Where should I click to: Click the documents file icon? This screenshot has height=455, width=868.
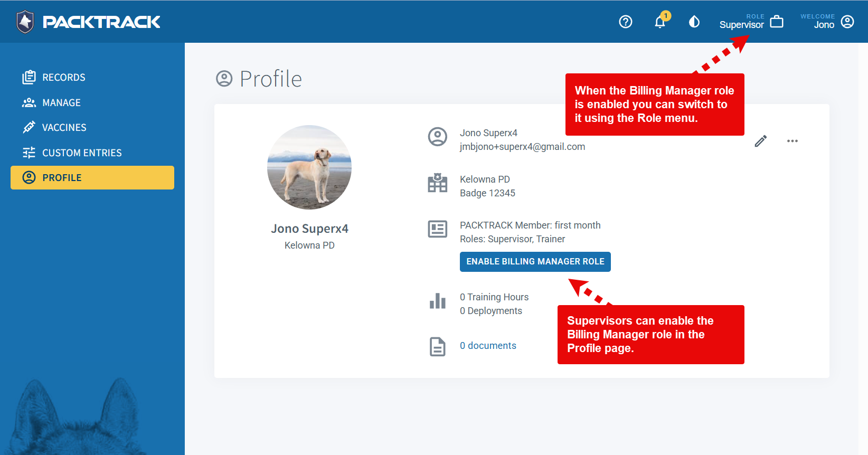[x=437, y=347]
